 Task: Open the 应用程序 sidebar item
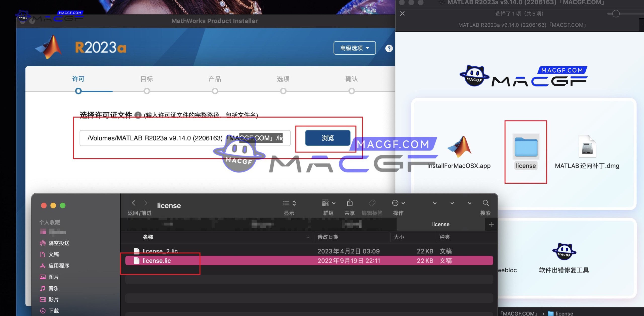tap(59, 266)
